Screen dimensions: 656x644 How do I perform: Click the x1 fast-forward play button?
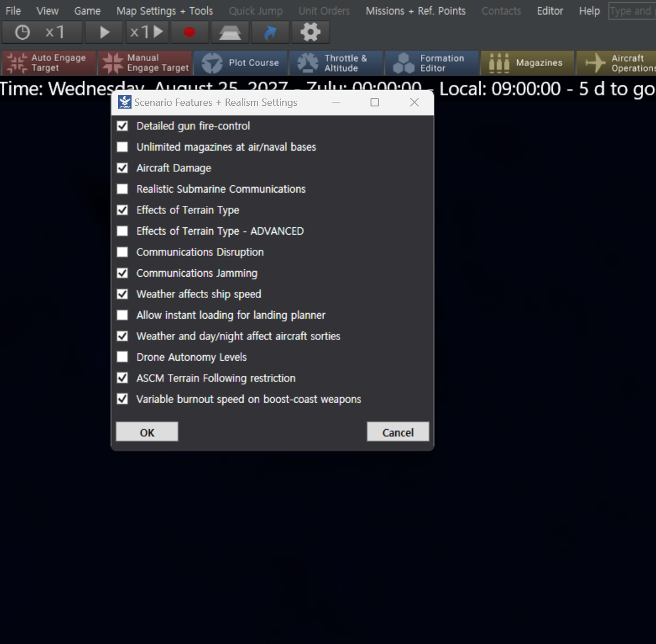coord(147,32)
